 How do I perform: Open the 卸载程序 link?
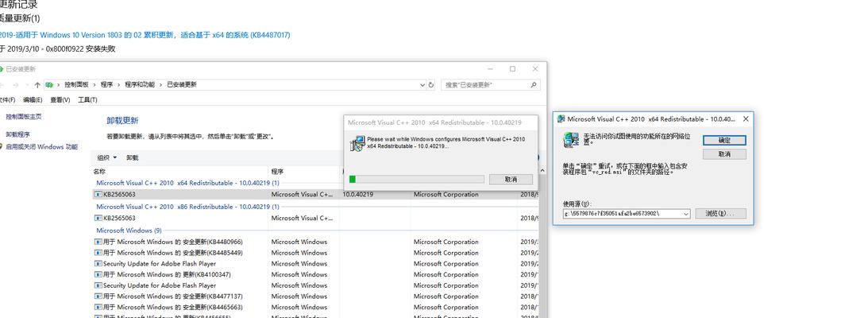17,134
